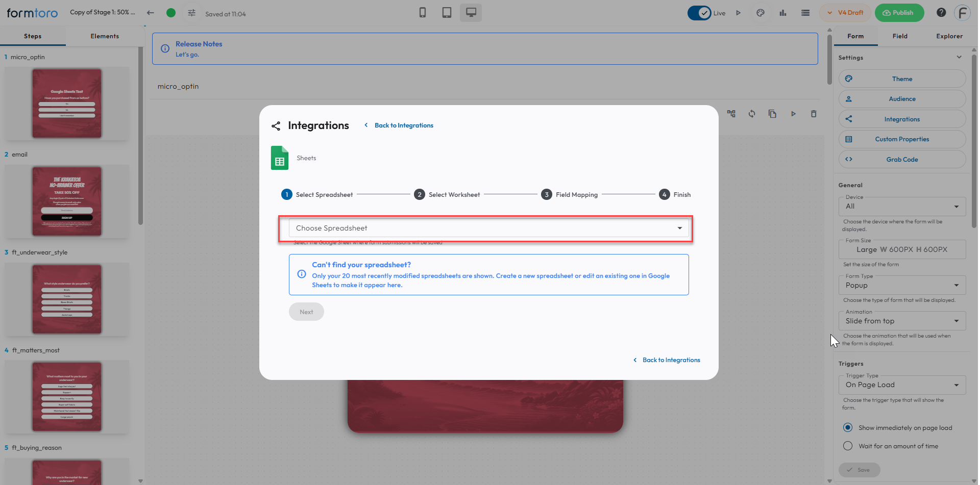980x485 pixels.
Task: Click step 3 Field Mapping
Action: tap(569, 194)
